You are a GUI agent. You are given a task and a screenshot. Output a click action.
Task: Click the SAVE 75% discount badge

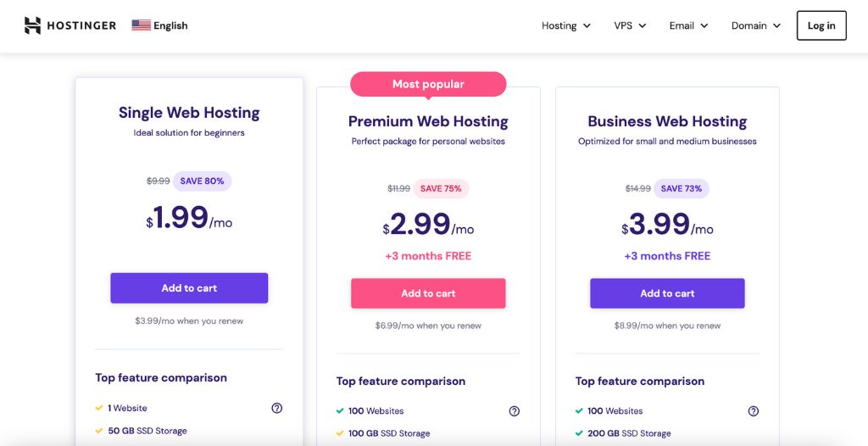(441, 188)
